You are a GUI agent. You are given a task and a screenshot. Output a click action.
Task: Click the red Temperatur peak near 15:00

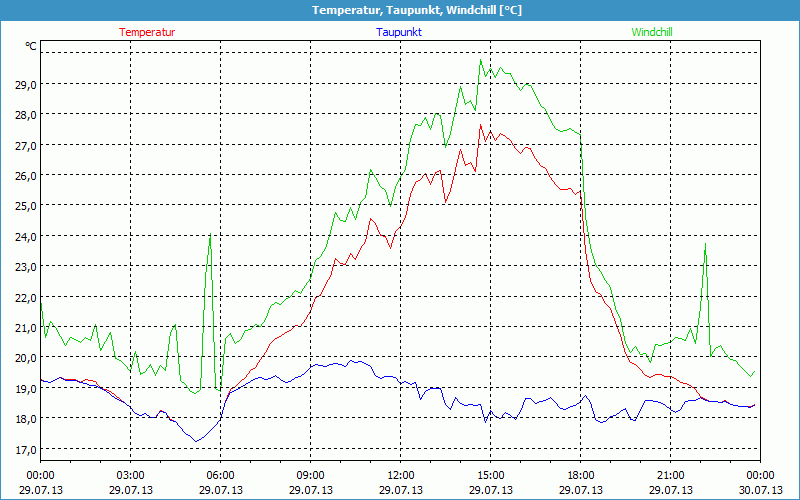click(481, 125)
